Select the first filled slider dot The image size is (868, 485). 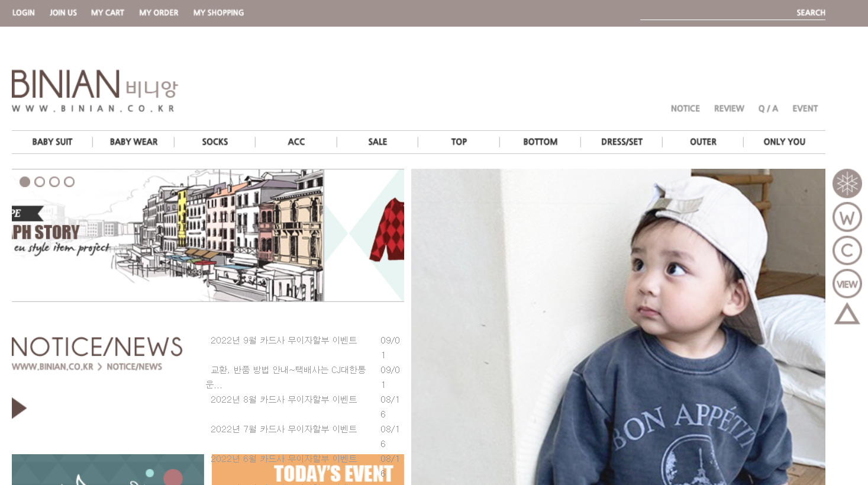click(25, 182)
